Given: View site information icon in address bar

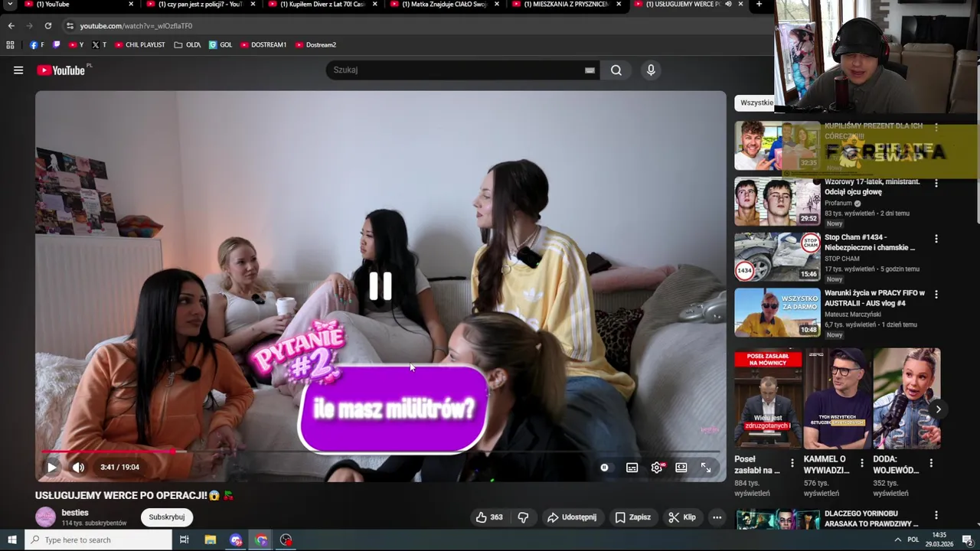Looking at the screenshot, I should (x=70, y=26).
